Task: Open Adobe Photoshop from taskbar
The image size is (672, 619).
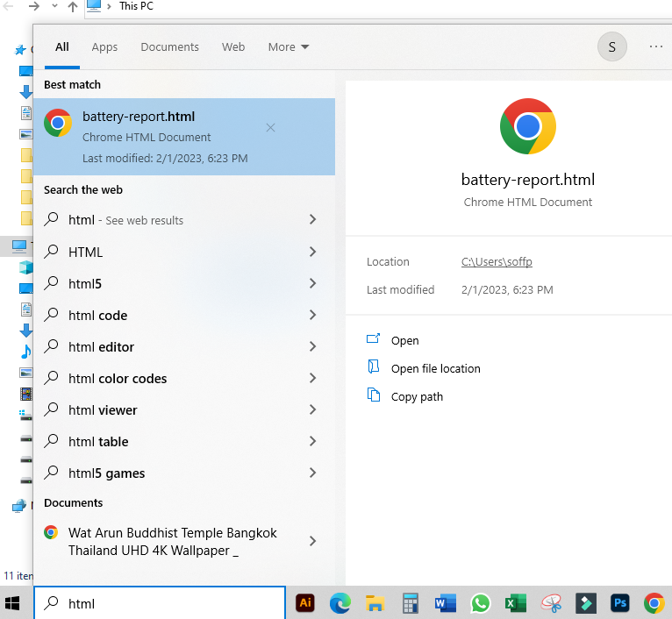Action: click(620, 603)
